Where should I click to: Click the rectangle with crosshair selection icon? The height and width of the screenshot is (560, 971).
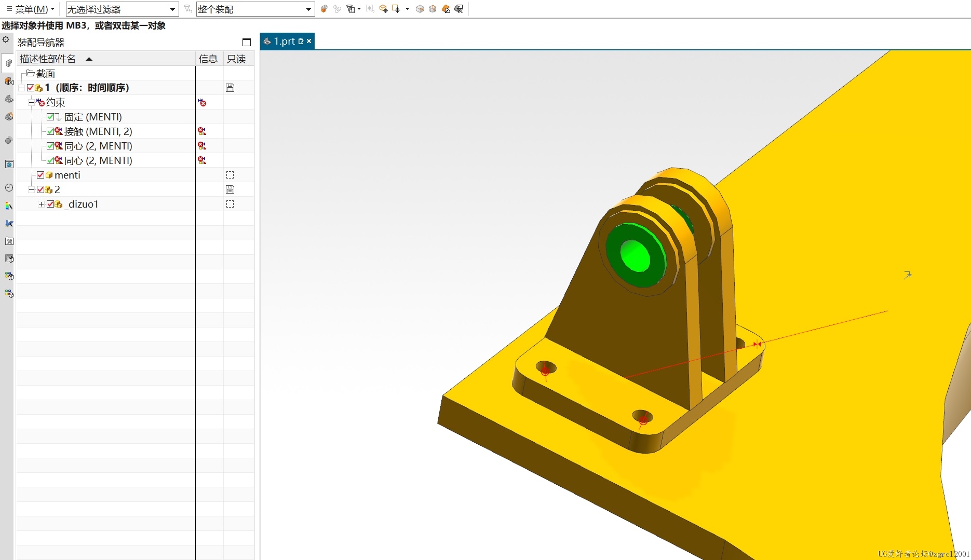pos(396,9)
